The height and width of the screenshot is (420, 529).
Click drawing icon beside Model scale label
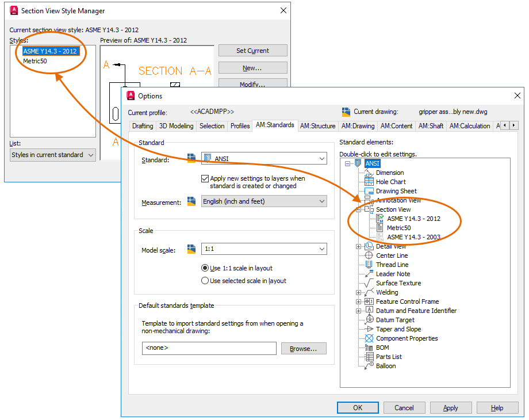191,249
